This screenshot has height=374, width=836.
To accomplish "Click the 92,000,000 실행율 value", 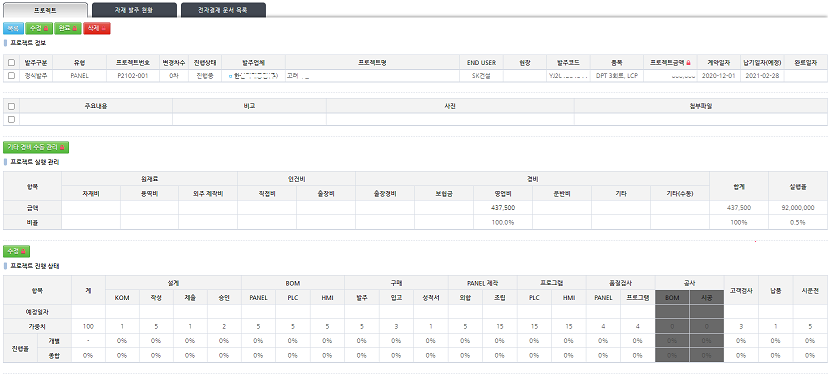I will (x=798, y=208).
